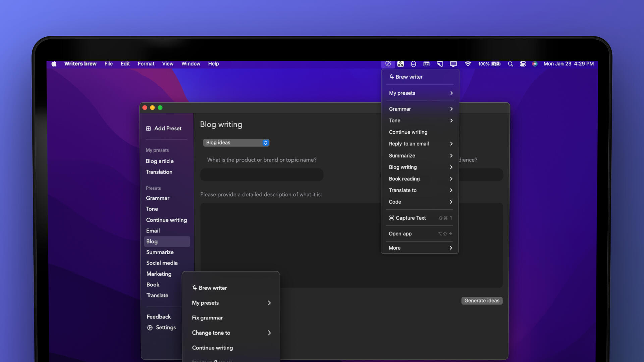Click the Siri icon in the menu bar

[535, 64]
